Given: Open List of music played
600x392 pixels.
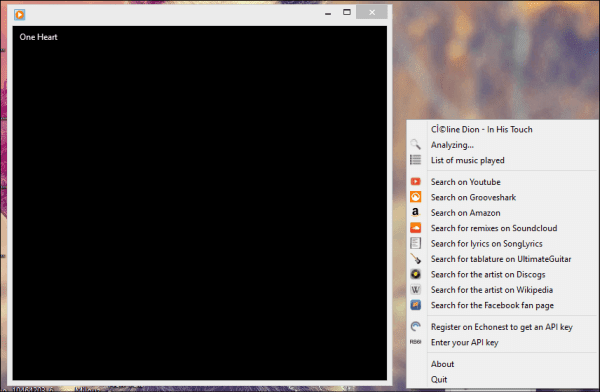Looking at the screenshot, I should 502,160.
